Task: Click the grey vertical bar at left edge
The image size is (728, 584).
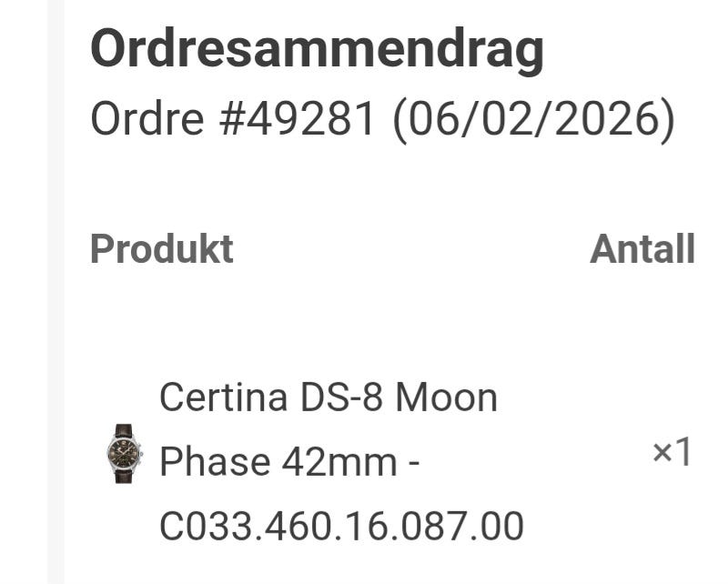Action: pyautogui.click(x=56, y=291)
